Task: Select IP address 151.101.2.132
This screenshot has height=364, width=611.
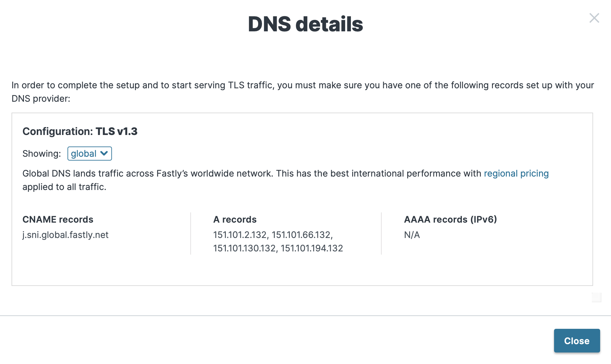Action: pyautogui.click(x=240, y=235)
